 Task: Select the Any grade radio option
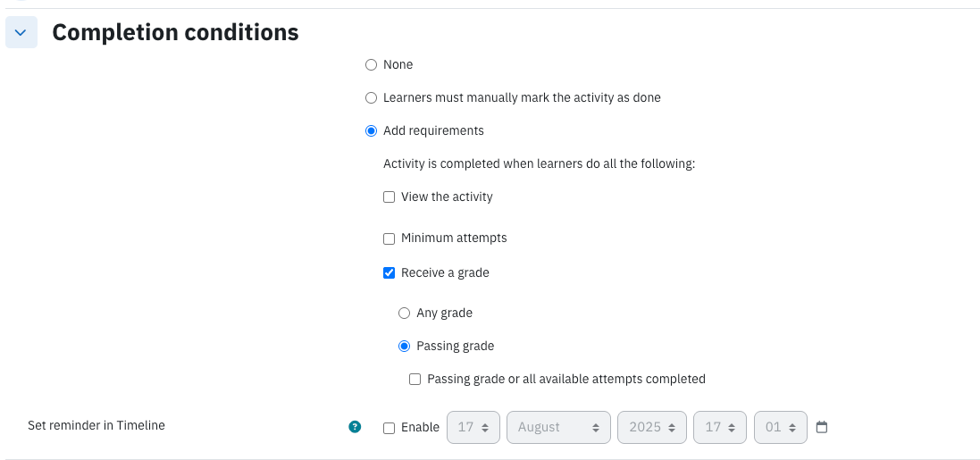tap(405, 313)
